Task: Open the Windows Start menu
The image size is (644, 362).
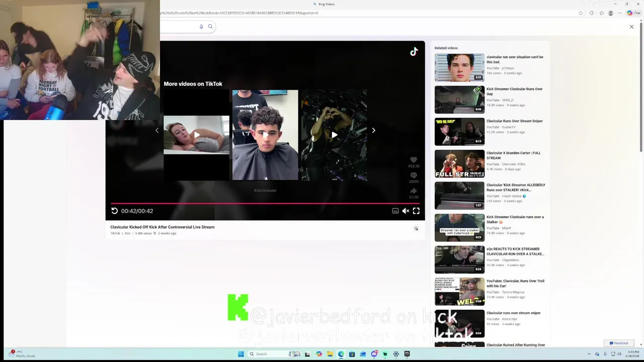Action: point(240,354)
